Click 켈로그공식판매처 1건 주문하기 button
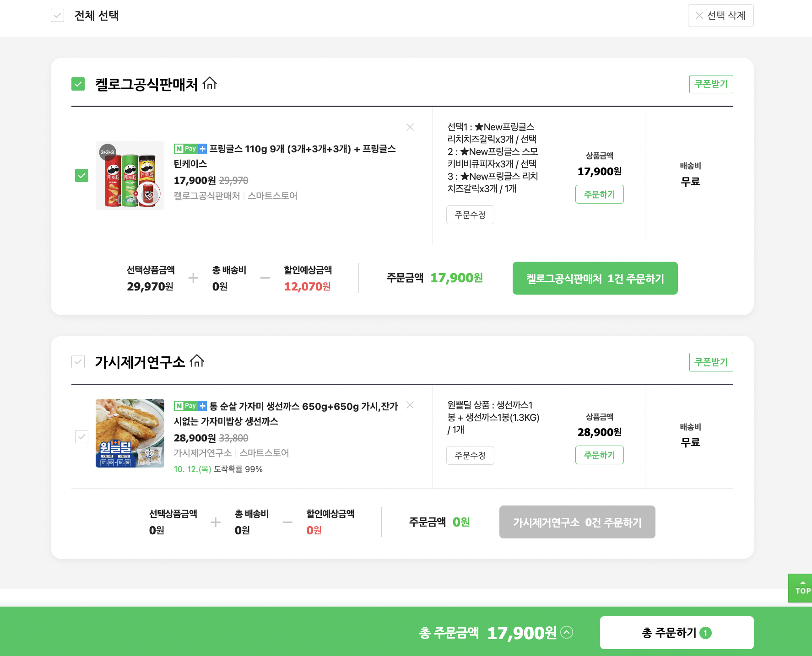The width and height of the screenshot is (812, 656). click(595, 278)
